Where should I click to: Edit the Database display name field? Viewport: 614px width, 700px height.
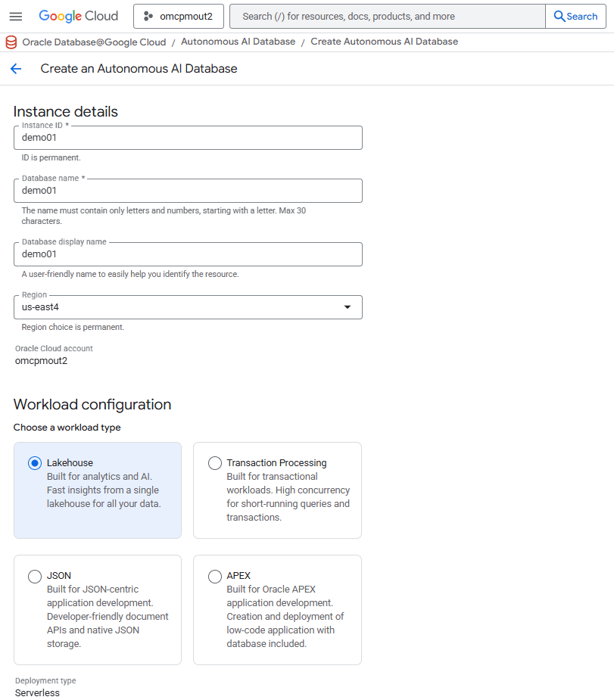pos(188,254)
